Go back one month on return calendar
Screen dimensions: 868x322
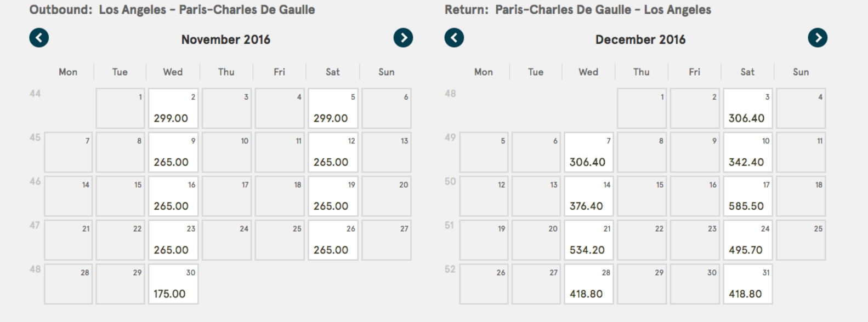point(453,37)
